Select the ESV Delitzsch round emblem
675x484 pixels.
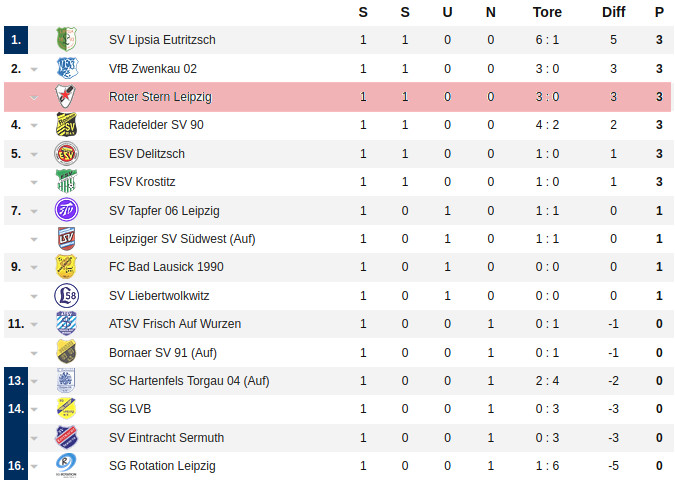pos(66,154)
